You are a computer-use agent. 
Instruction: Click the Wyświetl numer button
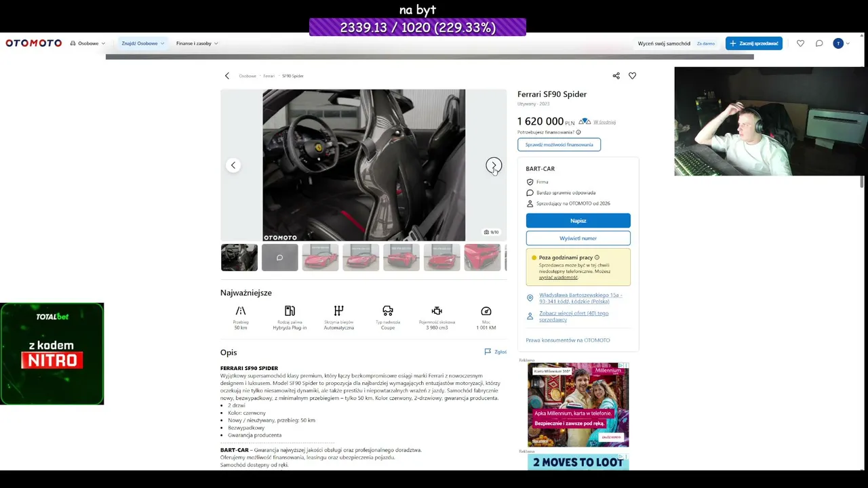click(578, 239)
